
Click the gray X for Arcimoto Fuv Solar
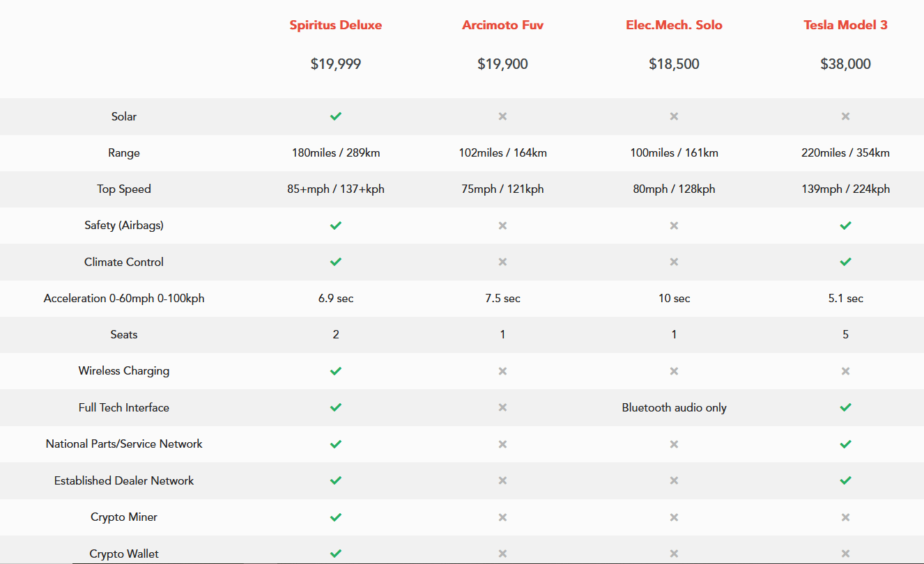tap(502, 116)
